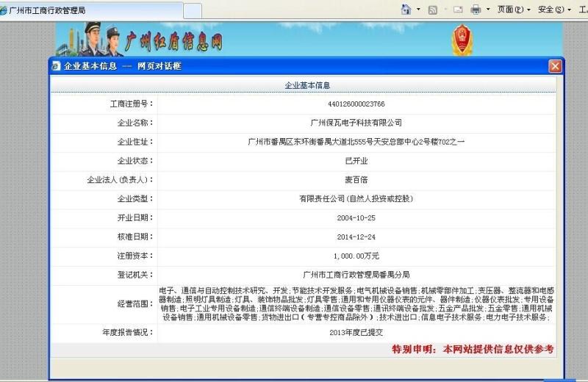Screen dimensions: 588x382
Task: Click approval date 2014-12-24
Action: coord(356,237)
